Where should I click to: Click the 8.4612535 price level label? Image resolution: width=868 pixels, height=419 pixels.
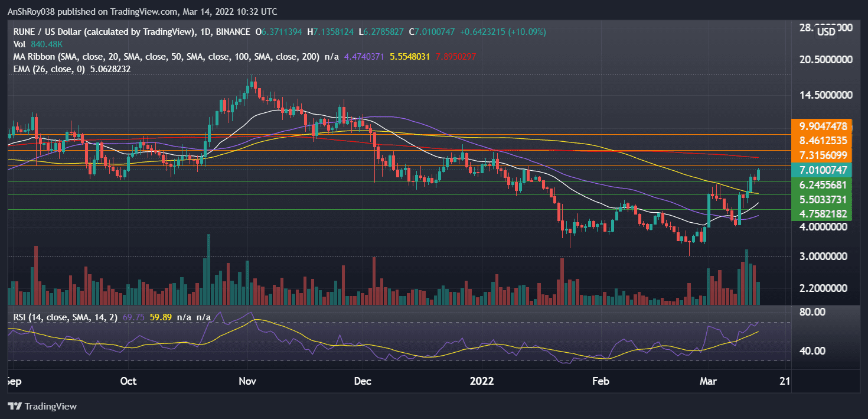tap(824, 140)
